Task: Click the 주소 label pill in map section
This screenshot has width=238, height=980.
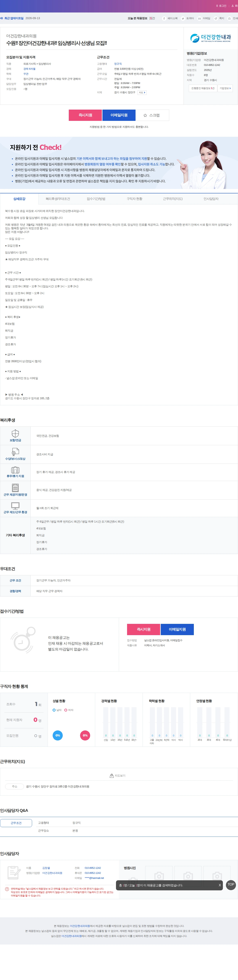Action: pos(15,786)
